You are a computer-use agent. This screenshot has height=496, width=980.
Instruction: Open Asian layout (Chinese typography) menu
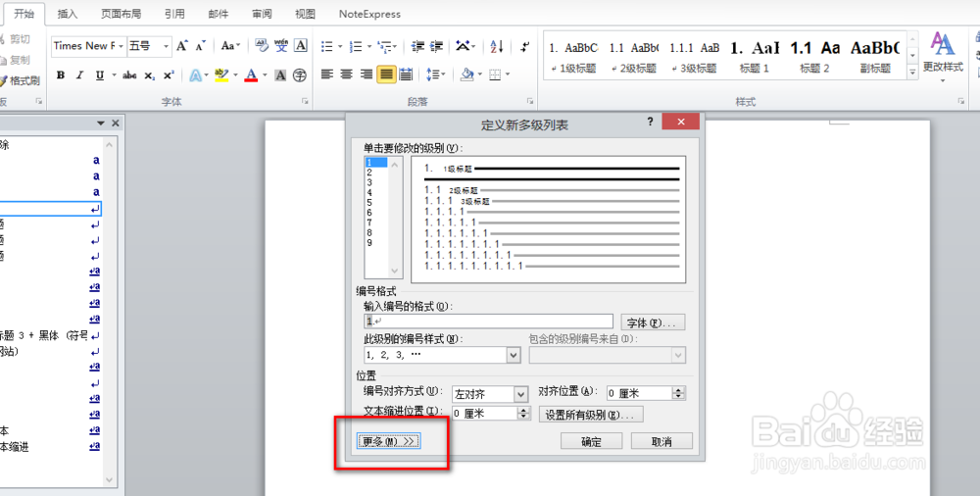(x=465, y=46)
